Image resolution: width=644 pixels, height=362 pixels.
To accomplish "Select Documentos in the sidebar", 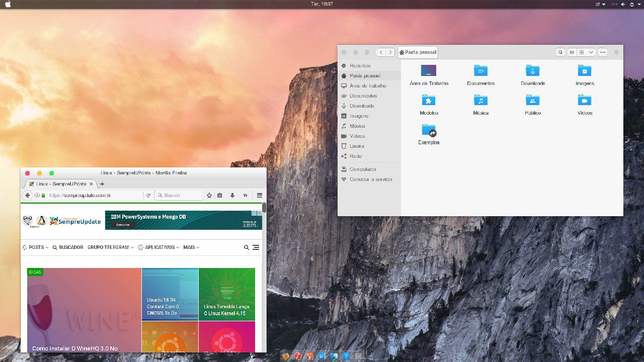I will tap(369, 96).
